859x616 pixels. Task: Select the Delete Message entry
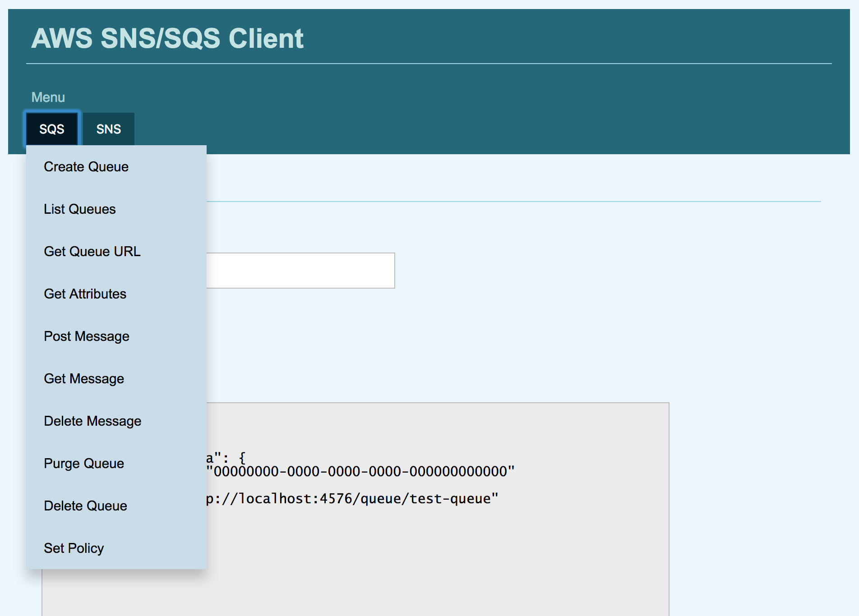tap(92, 421)
